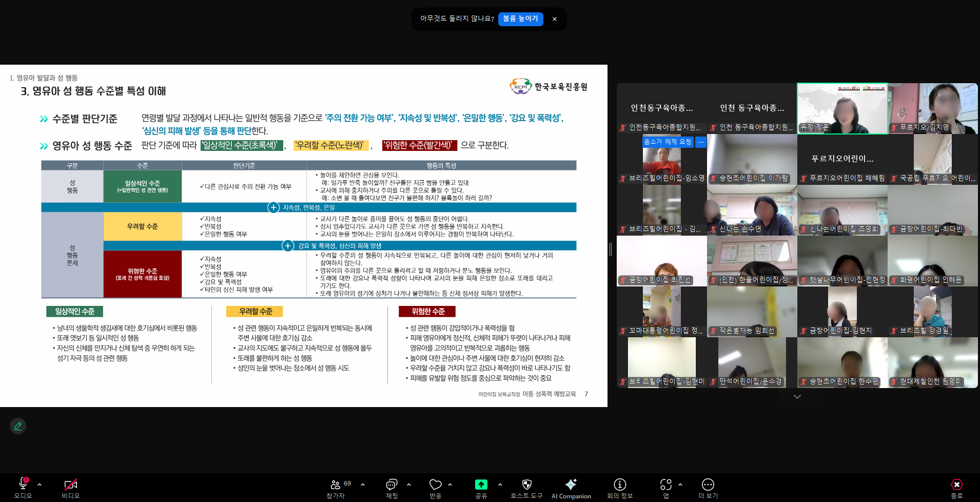Click the 볼륨 높이기 button
The image size is (980, 502).
(x=520, y=19)
